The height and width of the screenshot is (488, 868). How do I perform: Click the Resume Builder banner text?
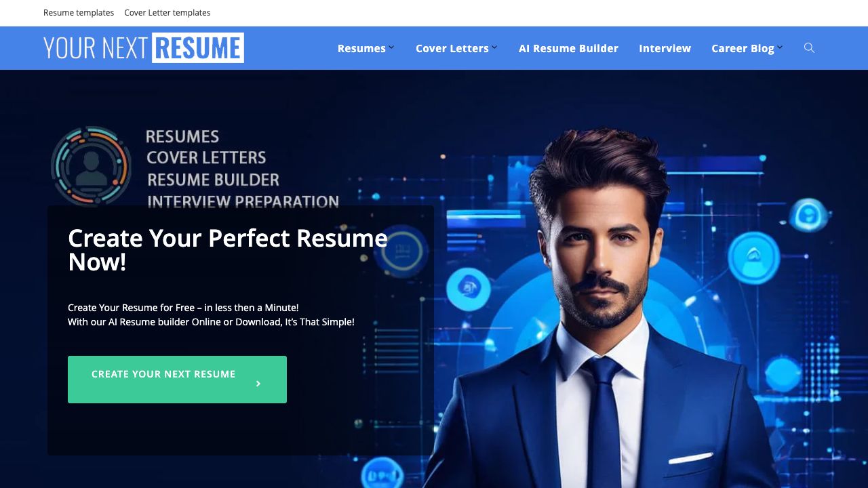(213, 180)
